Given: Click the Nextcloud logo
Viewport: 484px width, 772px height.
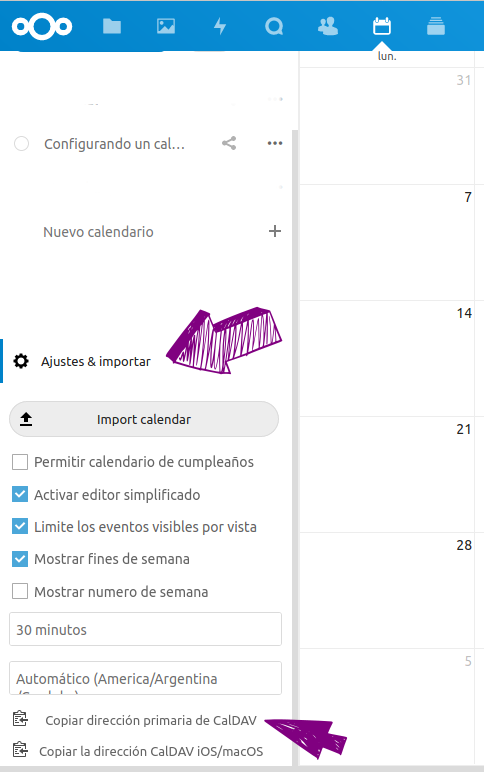Looking at the screenshot, I should 42,26.
